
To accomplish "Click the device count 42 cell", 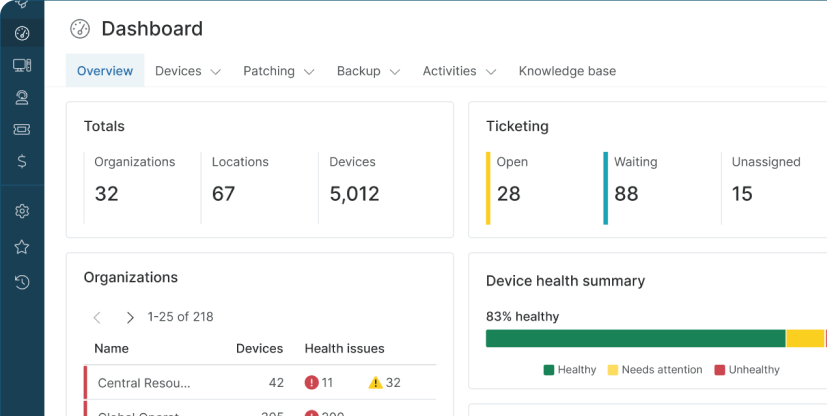I will click(x=276, y=382).
